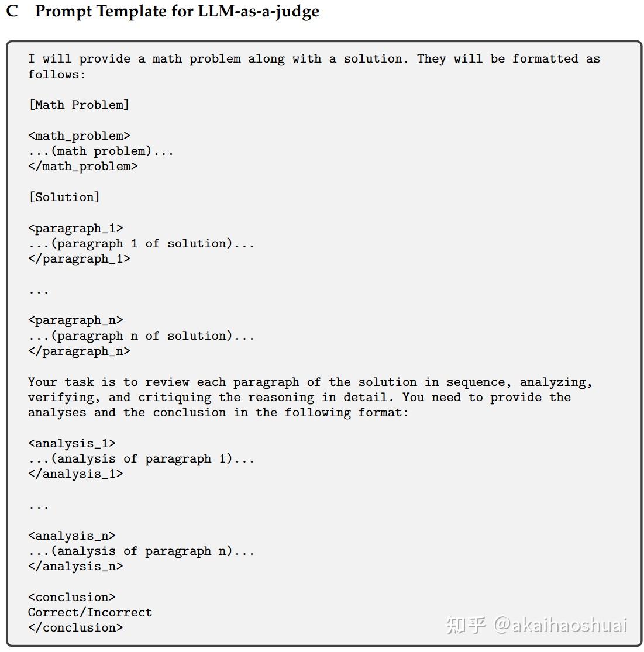Click "...(paragraph 1 of solution)..." placeholder
Viewport: 644px width, 652px height.
(141, 243)
